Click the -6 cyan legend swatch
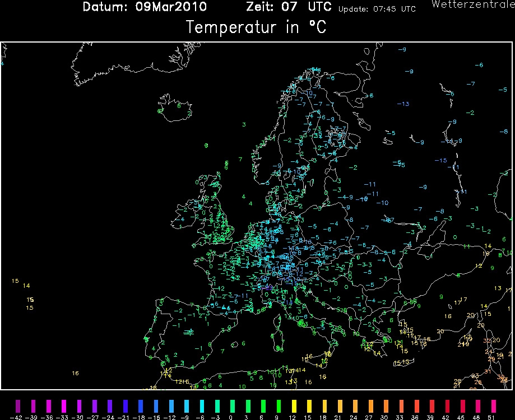 tap(202, 406)
